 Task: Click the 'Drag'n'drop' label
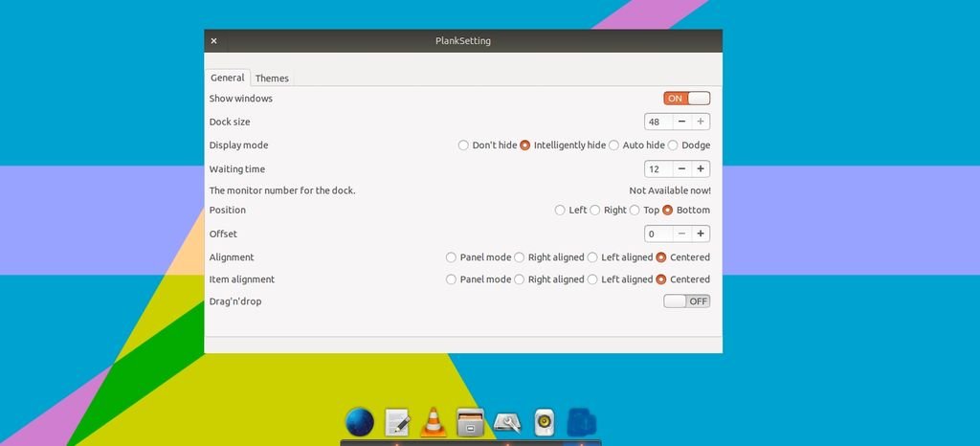point(235,301)
